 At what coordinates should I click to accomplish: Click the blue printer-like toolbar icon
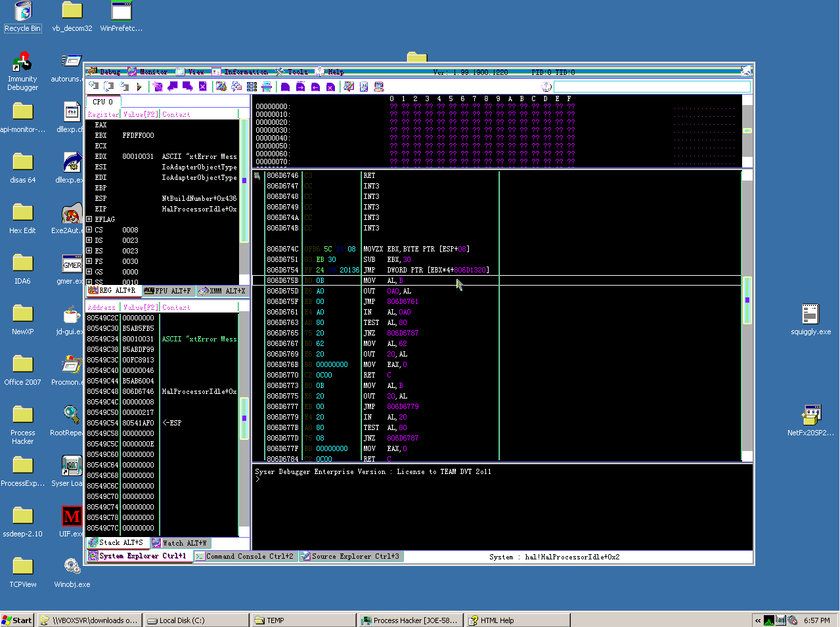pyautogui.click(x=267, y=87)
